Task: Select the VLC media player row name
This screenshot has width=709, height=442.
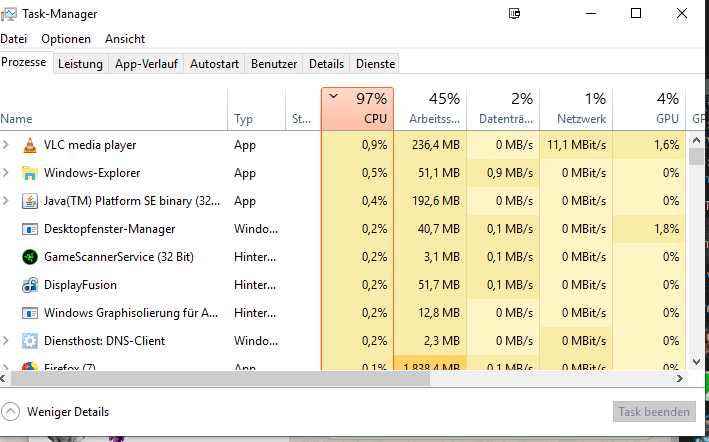Action: click(x=90, y=145)
